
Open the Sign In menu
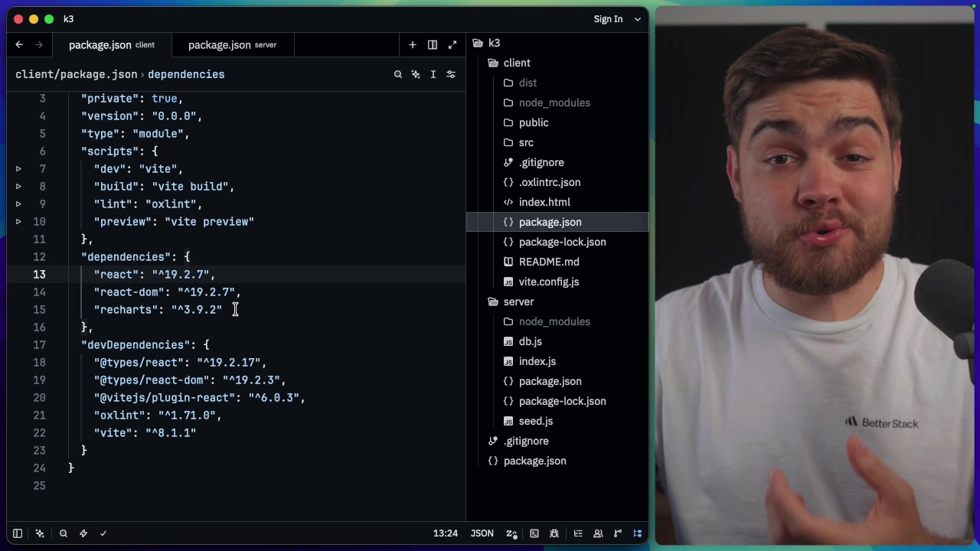pyautogui.click(x=617, y=19)
